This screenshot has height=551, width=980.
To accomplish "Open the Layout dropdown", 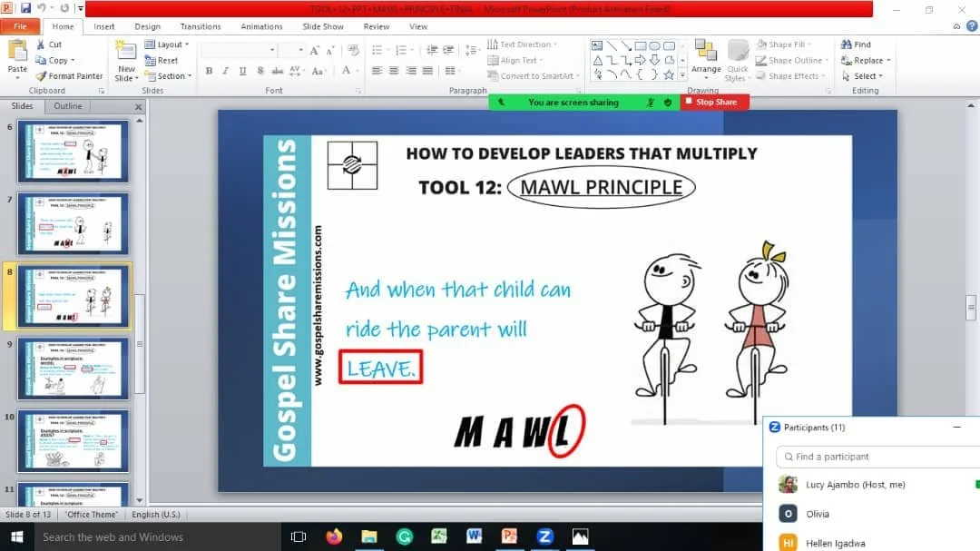I will (167, 44).
